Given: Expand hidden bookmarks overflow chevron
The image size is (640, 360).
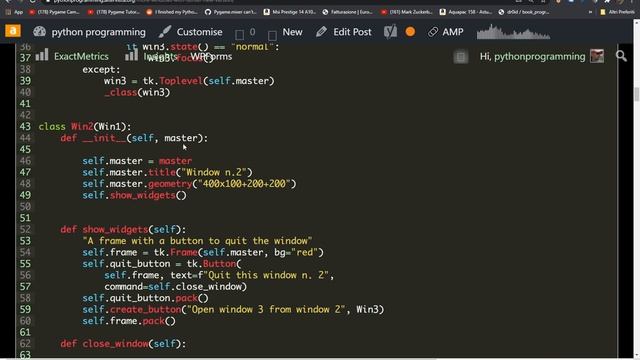Looking at the screenshot, I should [590, 13].
